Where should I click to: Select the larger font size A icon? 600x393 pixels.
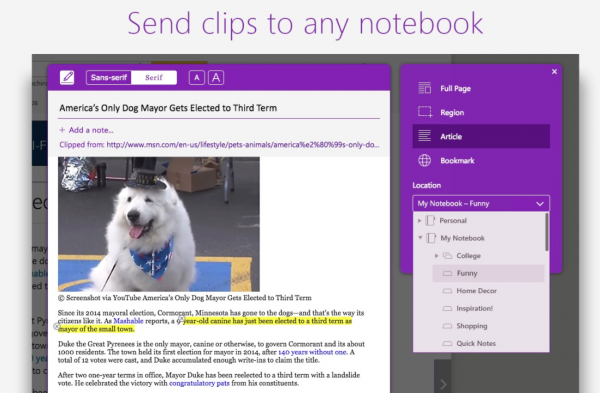[x=216, y=78]
